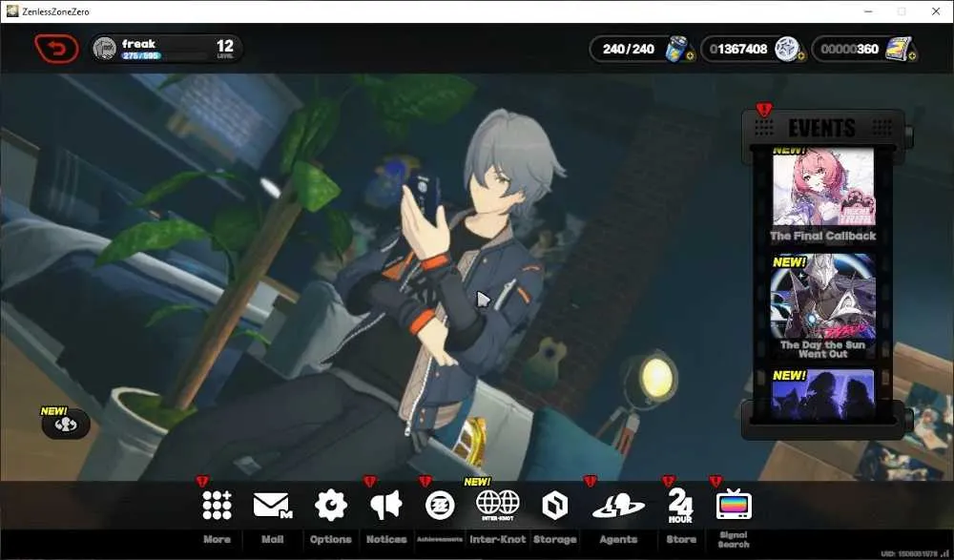Add Polychrome film currency with plus icon
Viewport: 954px width, 560px height.
tap(912, 56)
